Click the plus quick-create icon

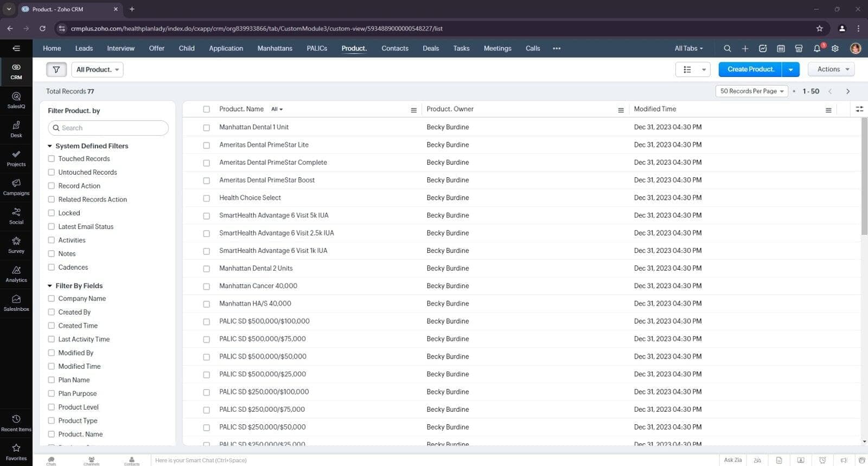coord(745,48)
